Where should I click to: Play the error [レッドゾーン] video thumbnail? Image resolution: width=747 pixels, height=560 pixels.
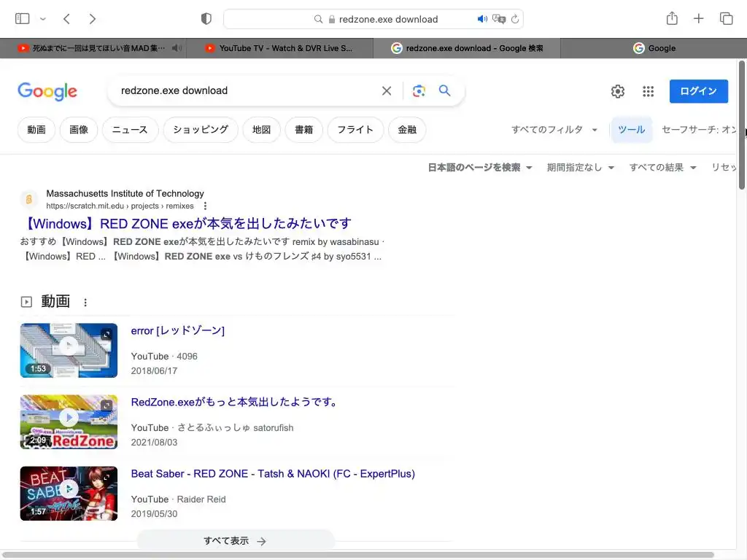pos(69,351)
